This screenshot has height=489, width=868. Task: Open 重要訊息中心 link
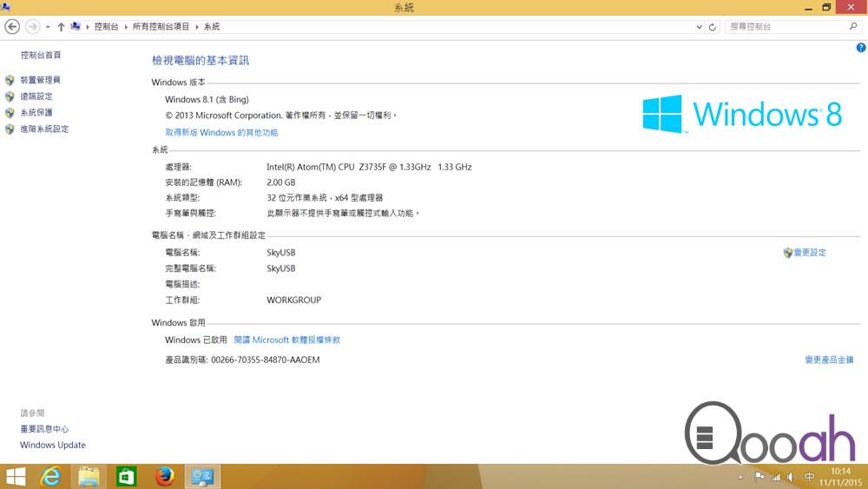(44, 429)
